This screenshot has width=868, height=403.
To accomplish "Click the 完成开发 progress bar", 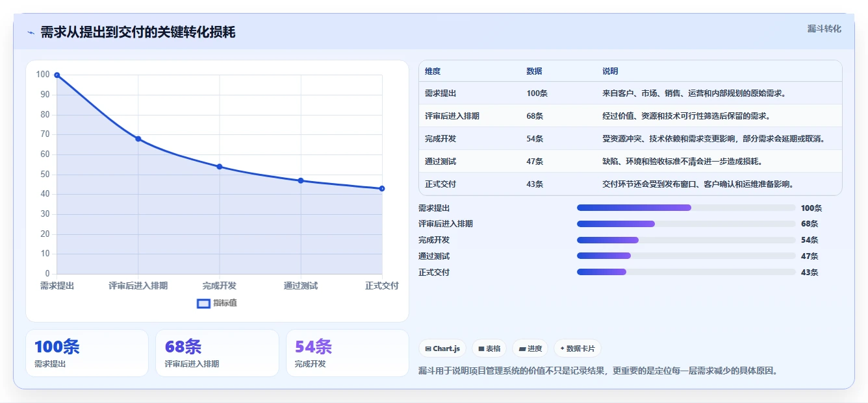I will [686, 240].
